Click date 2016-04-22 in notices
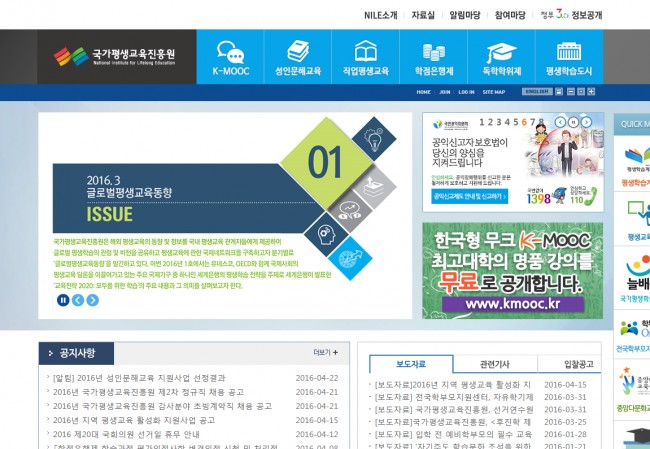650x449 pixels. coord(317,378)
